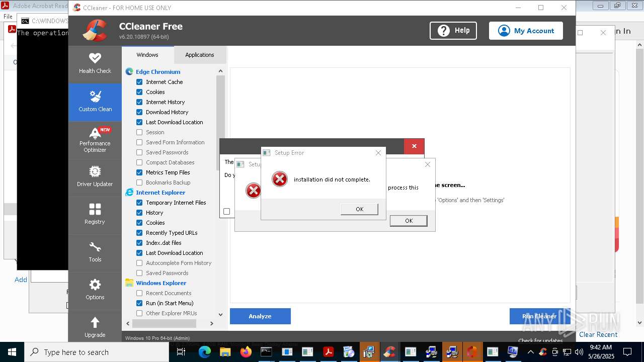Viewport: 644px width, 362px height.
Task: Uncheck Run (in Start Menu)
Action: point(139,303)
